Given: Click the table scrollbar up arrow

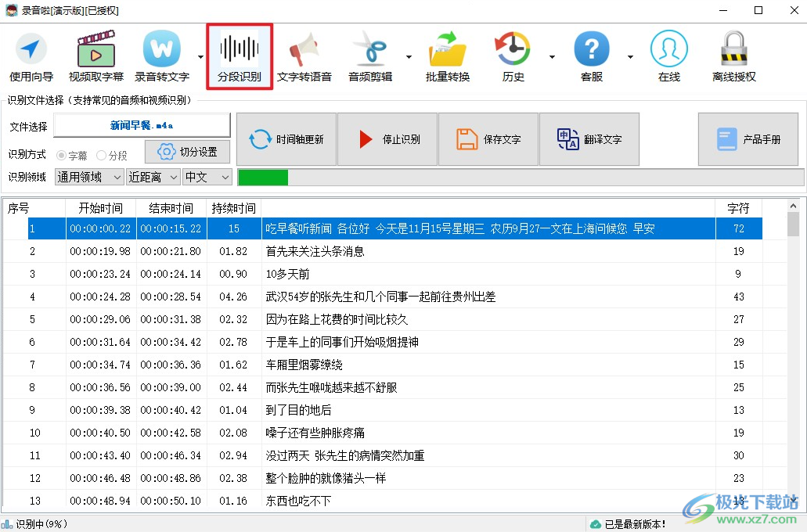Looking at the screenshot, I should pos(793,205).
